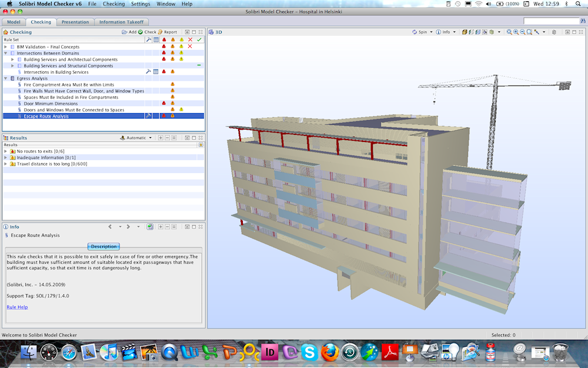The height and width of the screenshot is (368, 588).
Task: Click the zoom out magnifier in 3D toolbar
Action: click(x=522, y=32)
